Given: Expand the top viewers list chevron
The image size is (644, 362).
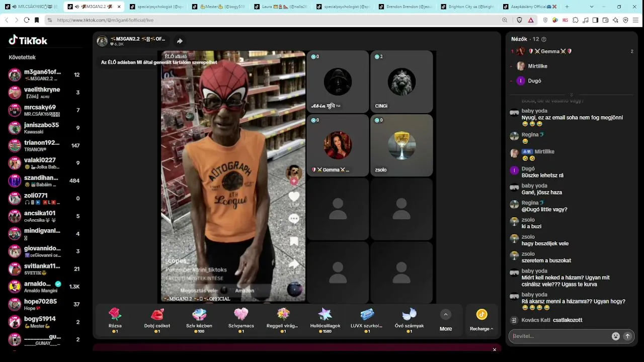Looking at the screenshot, I should click(571, 95).
